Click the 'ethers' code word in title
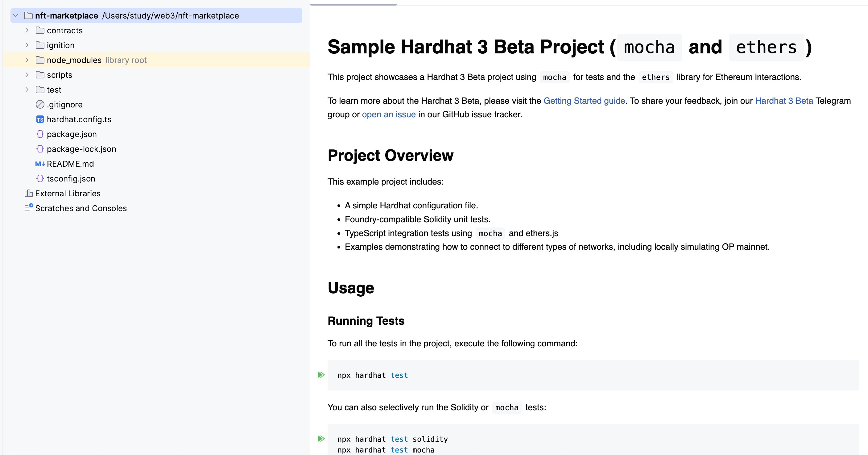The width and height of the screenshot is (868, 455). click(x=767, y=47)
